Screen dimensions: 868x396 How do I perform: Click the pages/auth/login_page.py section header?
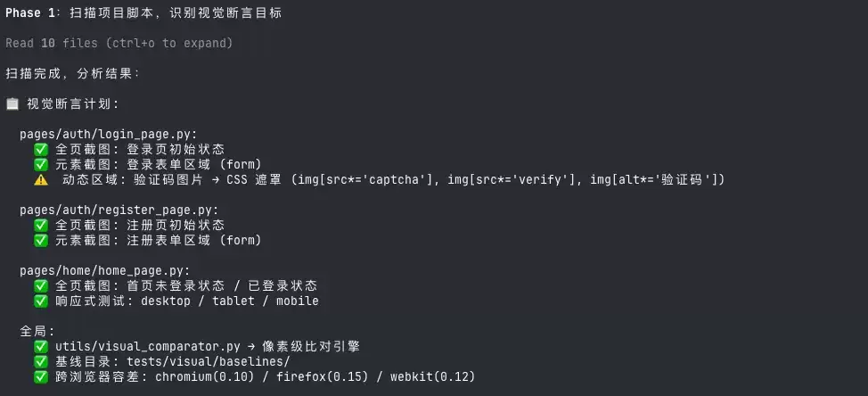coord(109,134)
